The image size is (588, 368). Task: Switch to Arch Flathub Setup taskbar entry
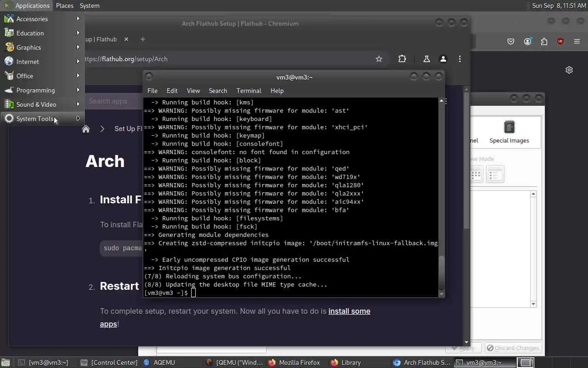point(422,362)
